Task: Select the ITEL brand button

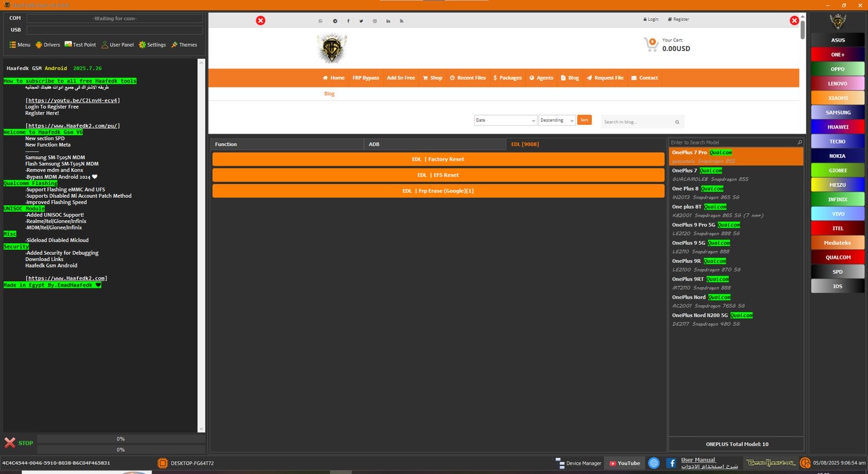Action: point(838,229)
